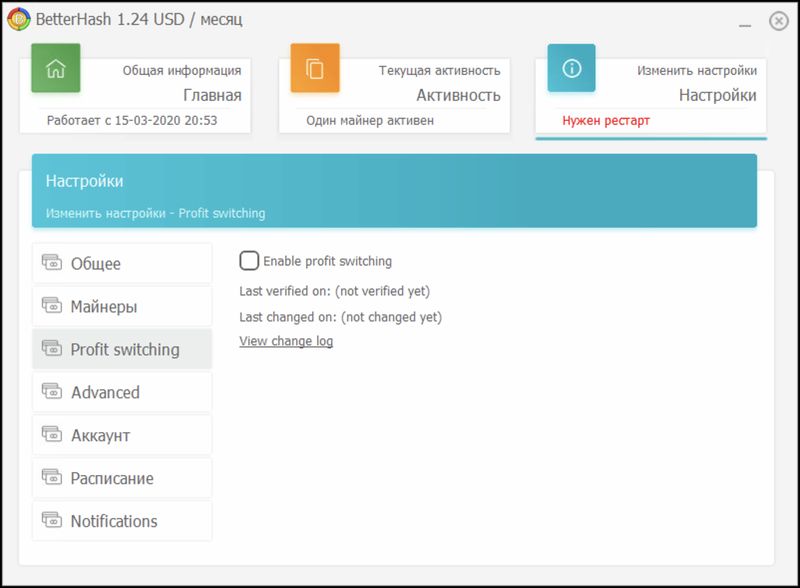800x588 pixels.
Task: Click Один майнер активен status text
Action: pos(370,121)
